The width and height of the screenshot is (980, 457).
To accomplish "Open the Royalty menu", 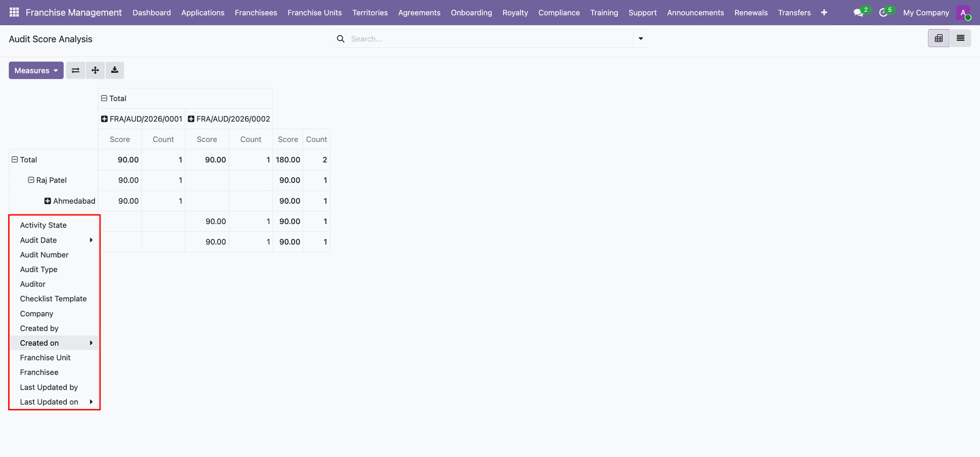I will click(x=515, y=13).
